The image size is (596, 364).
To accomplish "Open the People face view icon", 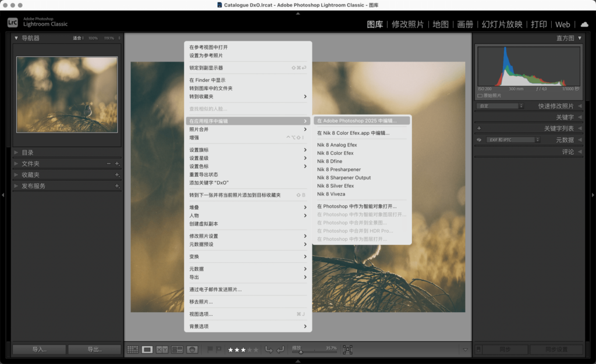I will tap(192, 349).
